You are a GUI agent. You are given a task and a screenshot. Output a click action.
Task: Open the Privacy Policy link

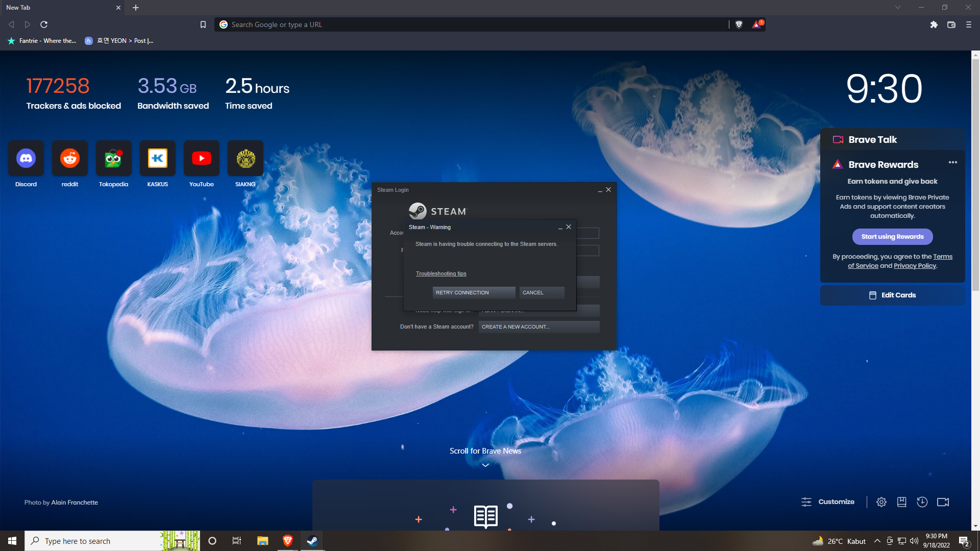click(x=915, y=266)
